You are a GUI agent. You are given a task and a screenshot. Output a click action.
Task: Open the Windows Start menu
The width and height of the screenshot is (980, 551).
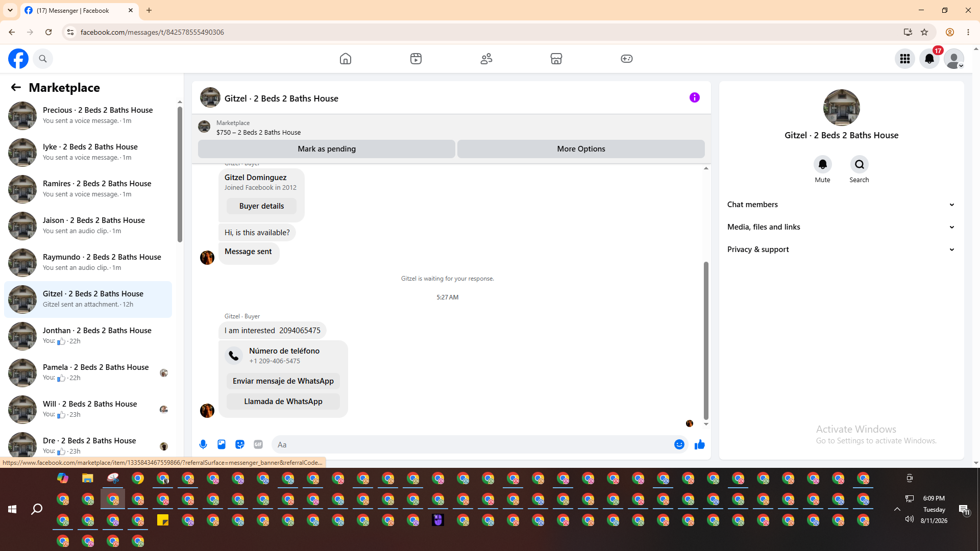coord(12,509)
